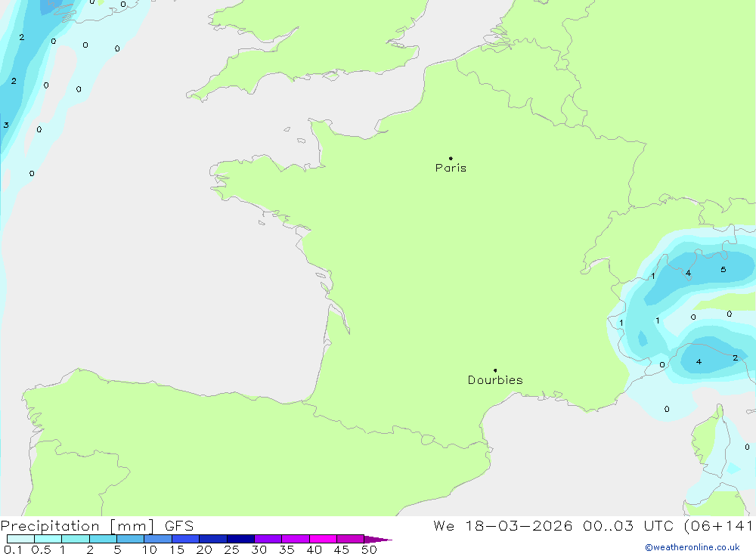This screenshot has width=756, height=554.
Task: Click the legend value '20'
Action: coord(204,549)
